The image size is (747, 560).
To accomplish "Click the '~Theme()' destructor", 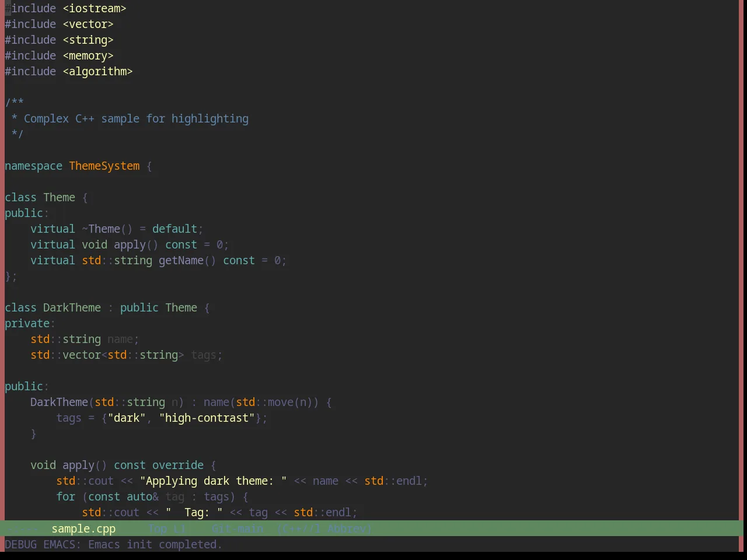I will coord(107,229).
